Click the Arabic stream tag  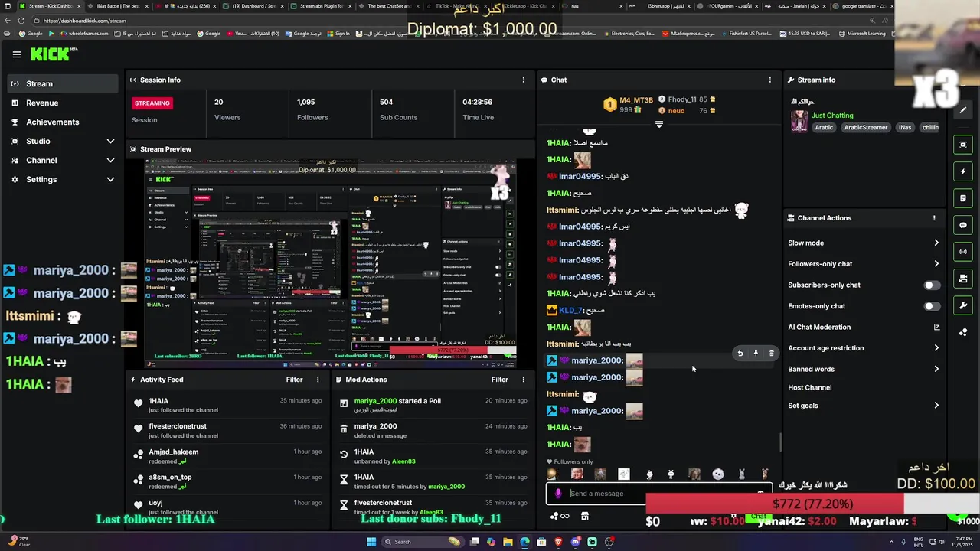pos(824,128)
